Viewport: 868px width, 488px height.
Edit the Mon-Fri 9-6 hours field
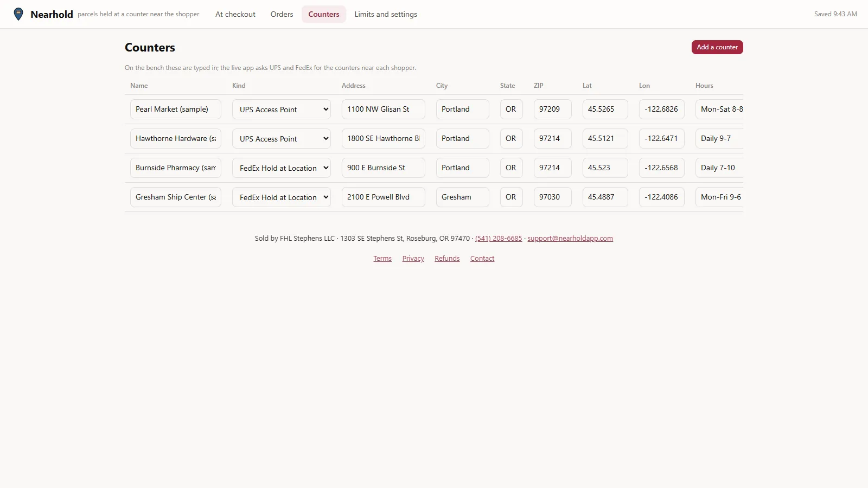[x=719, y=197]
